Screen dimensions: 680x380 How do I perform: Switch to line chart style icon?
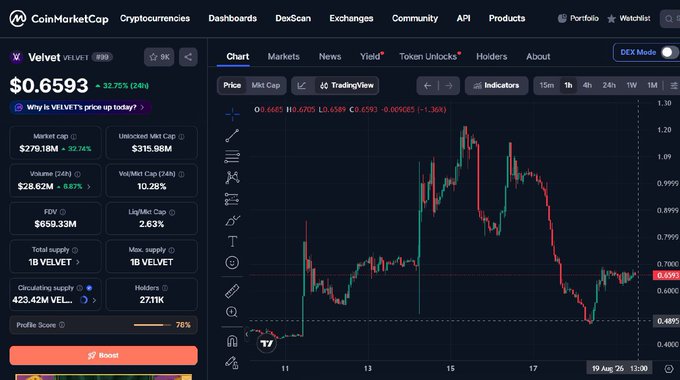[302, 85]
